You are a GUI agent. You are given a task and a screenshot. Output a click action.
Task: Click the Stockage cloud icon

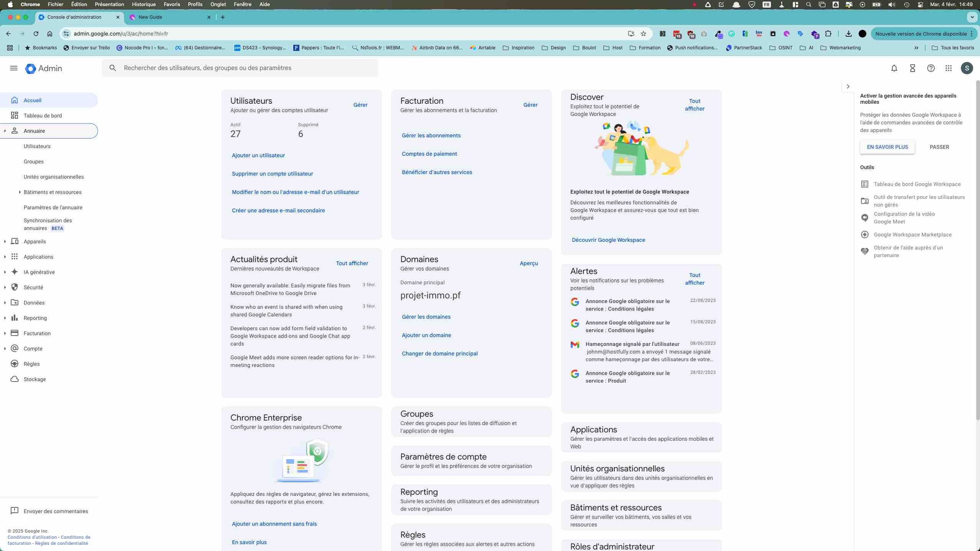point(15,379)
